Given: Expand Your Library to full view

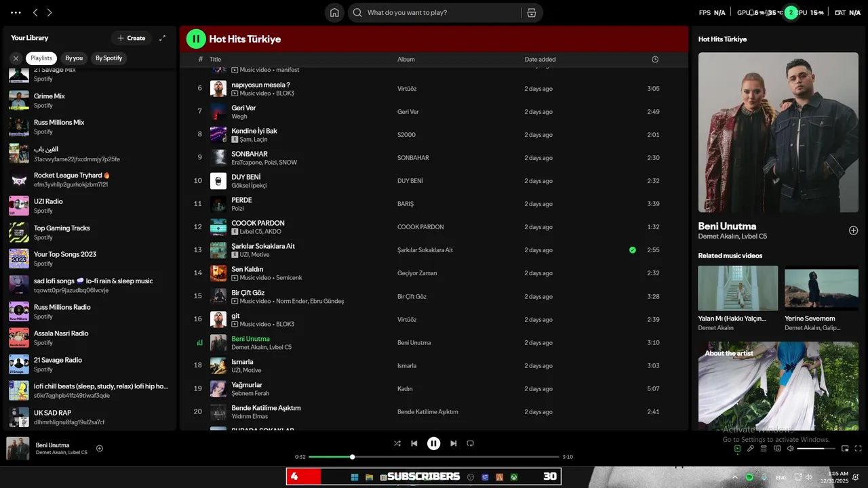Looking at the screenshot, I should point(162,38).
